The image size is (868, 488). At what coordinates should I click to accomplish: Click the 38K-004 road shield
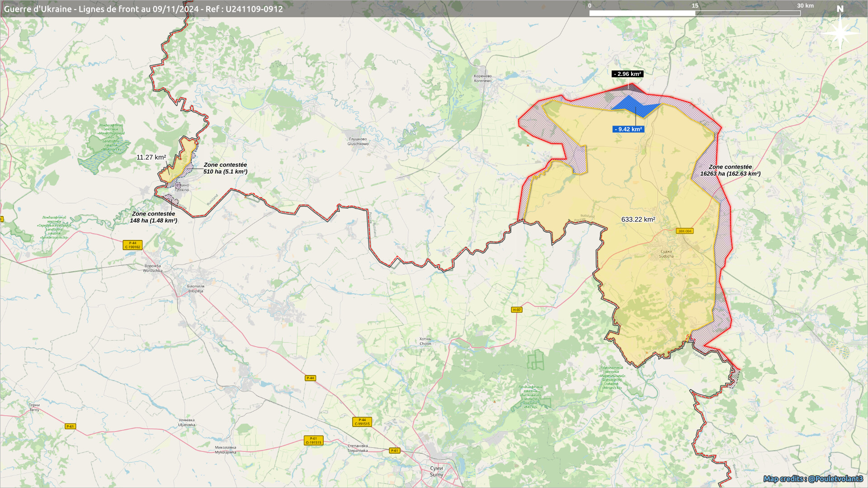pyautogui.click(x=684, y=231)
